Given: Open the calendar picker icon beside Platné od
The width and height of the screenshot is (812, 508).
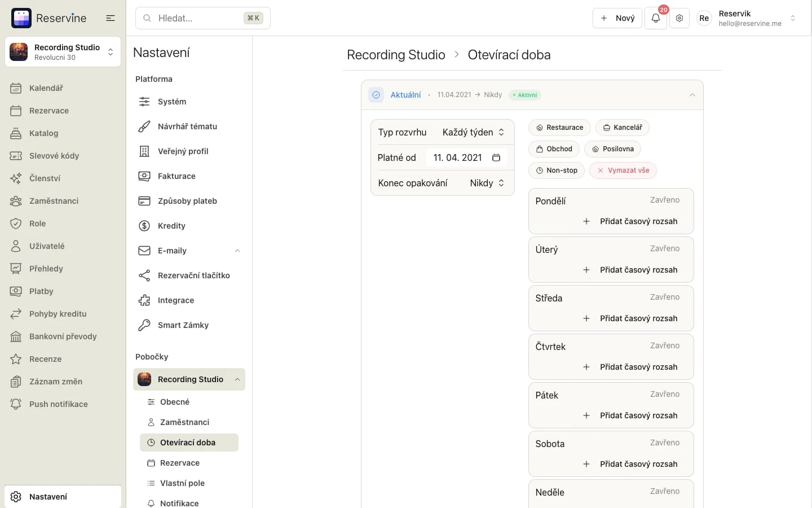Looking at the screenshot, I should pyautogui.click(x=496, y=157).
